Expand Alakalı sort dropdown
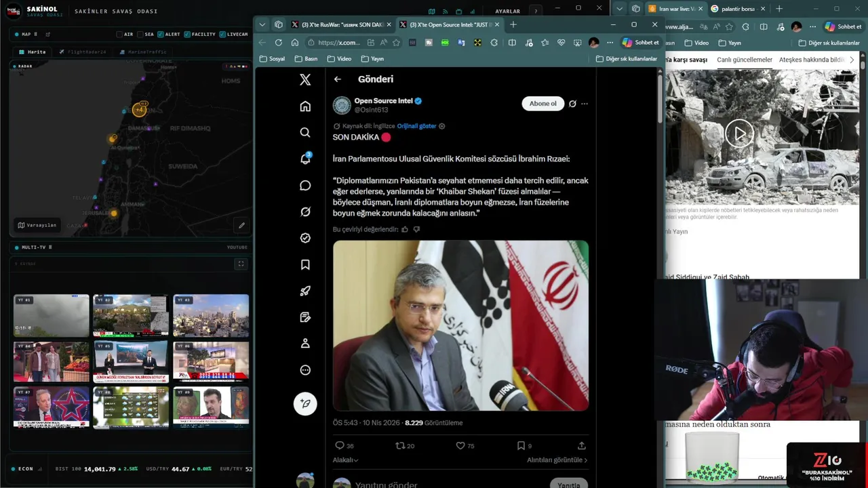The height and width of the screenshot is (488, 868). (x=345, y=460)
